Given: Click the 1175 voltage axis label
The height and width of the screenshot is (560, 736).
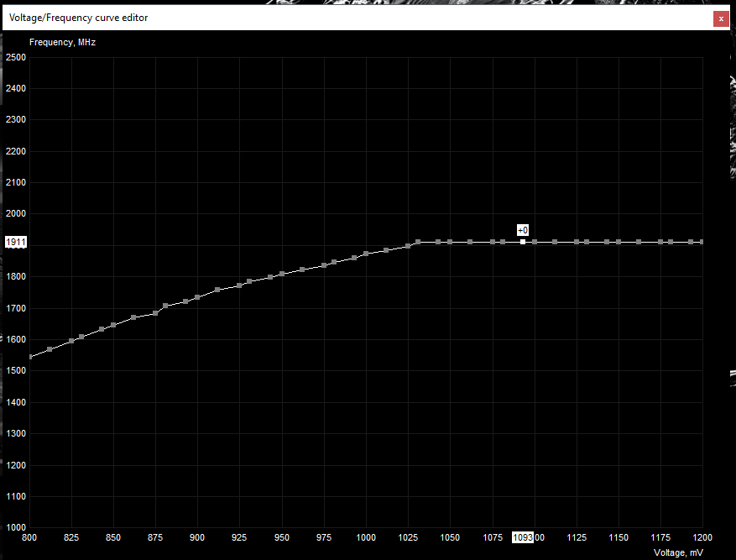Looking at the screenshot, I should click(660, 537).
